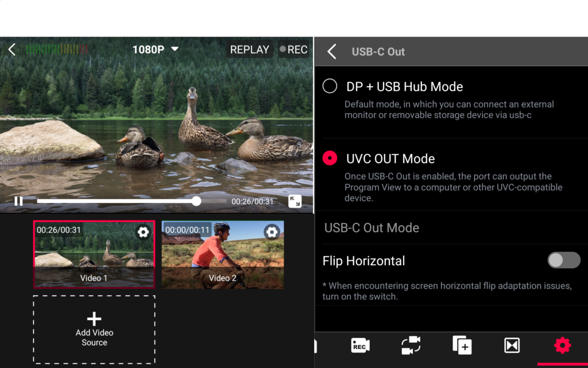
Task: Toggle the Flip Horizontal switch
Action: [x=564, y=260]
